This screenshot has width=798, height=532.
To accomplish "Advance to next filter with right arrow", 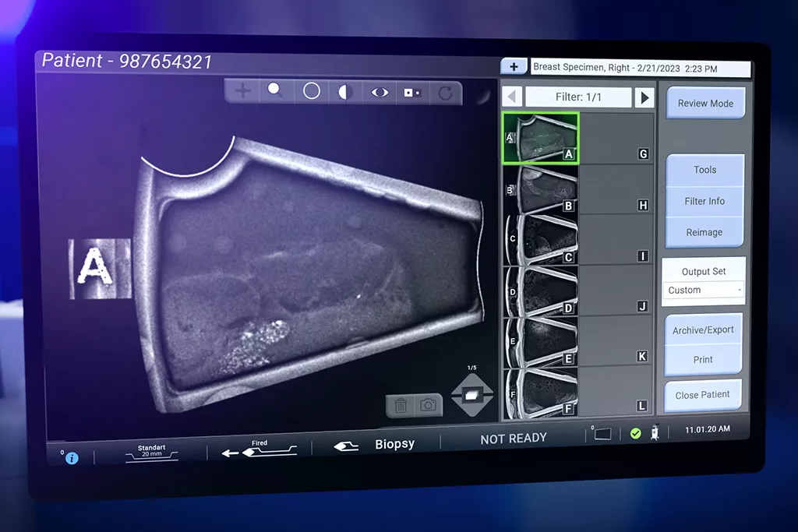I will [644, 97].
